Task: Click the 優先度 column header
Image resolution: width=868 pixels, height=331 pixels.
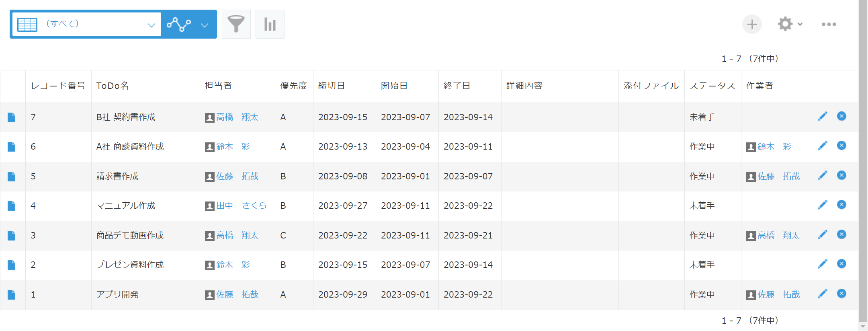Action: pyautogui.click(x=293, y=86)
